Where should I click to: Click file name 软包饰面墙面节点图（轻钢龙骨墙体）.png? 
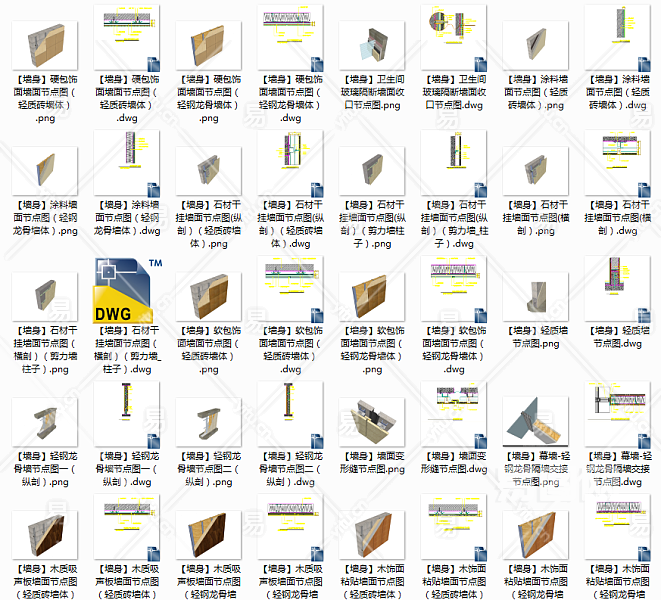[x=372, y=350]
